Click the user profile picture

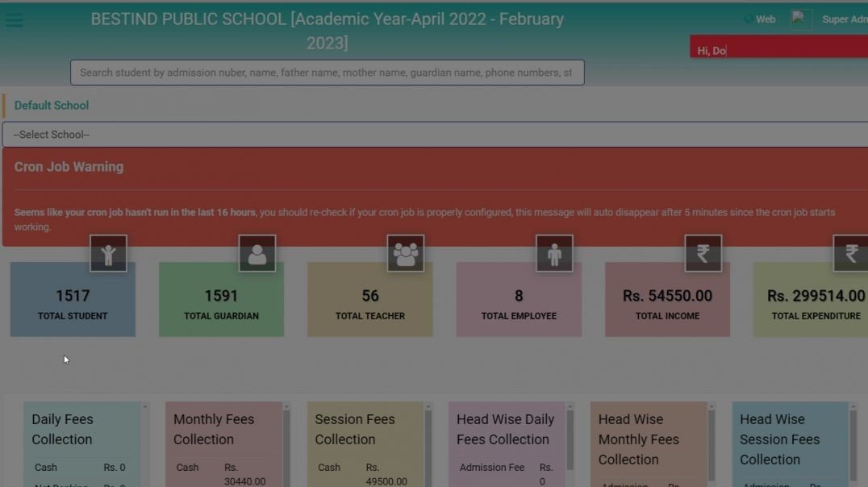[800, 19]
